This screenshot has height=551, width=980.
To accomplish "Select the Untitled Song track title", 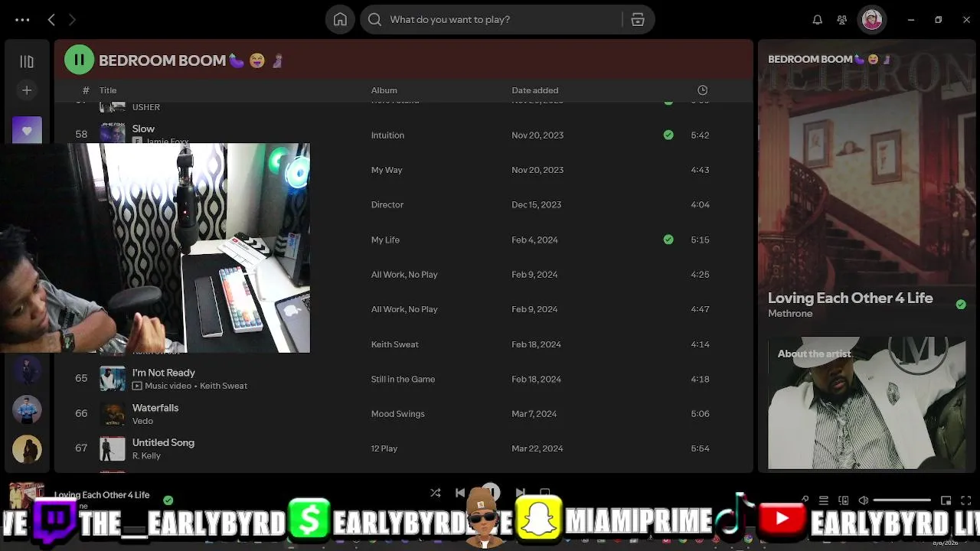I will [163, 442].
